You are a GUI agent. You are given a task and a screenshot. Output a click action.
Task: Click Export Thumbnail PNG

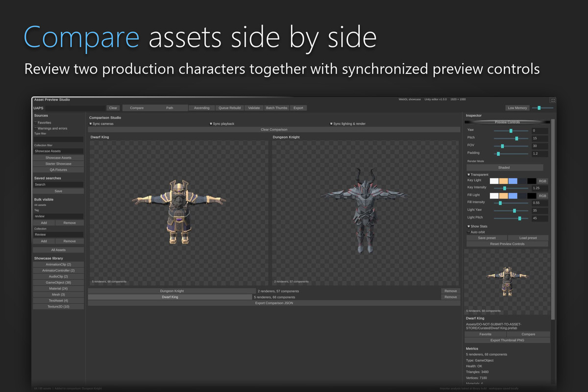507,340
